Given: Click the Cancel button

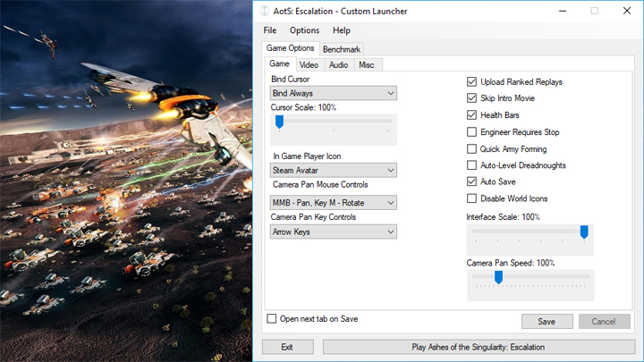Looking at the screenshot, I should [604, 322].
